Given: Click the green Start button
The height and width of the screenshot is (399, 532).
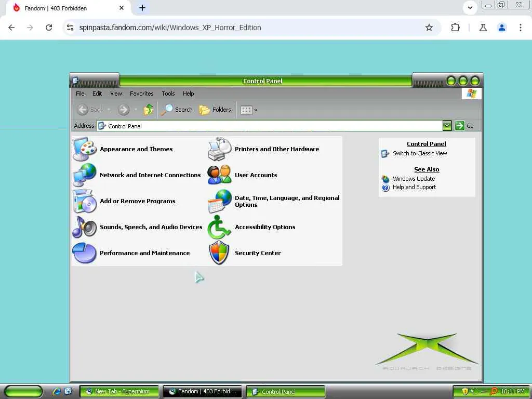Looking at the screenshot, I should point(23,392).
